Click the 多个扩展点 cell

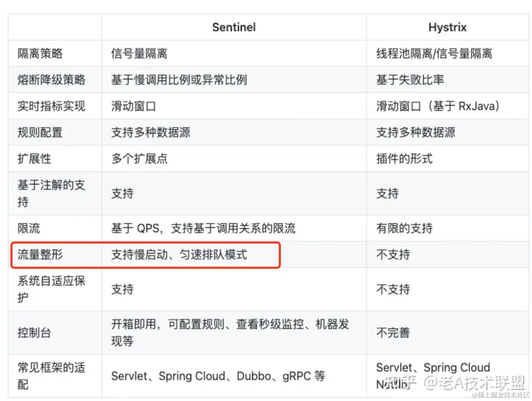pyautogui.click(x=234, y=159)
